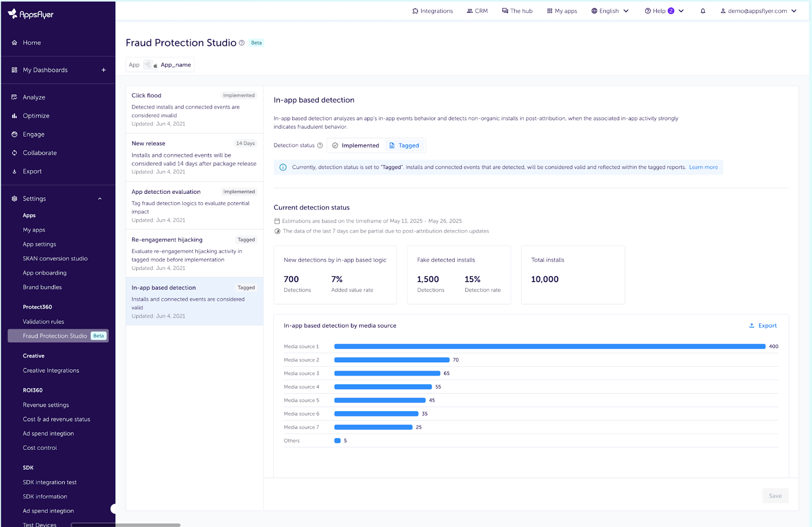Click the AppsFlyer logo
The image size is (812, 527).
30,14
